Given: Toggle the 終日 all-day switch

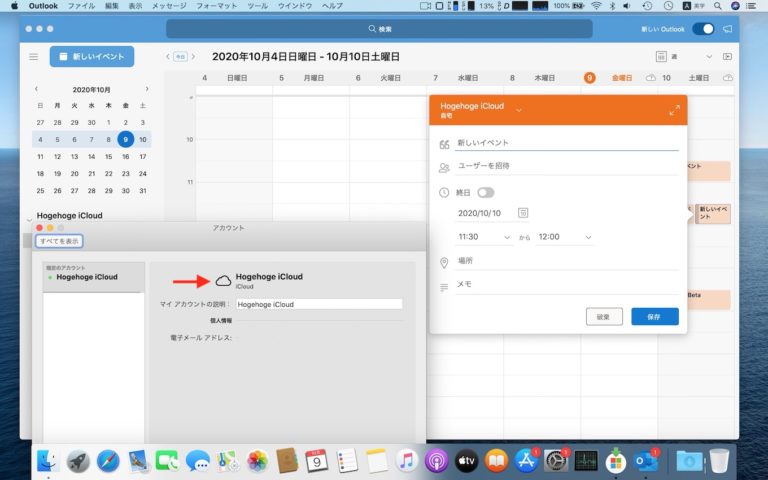Looking at the screenshot, I should pyautogui.click(x=485, y=192).
